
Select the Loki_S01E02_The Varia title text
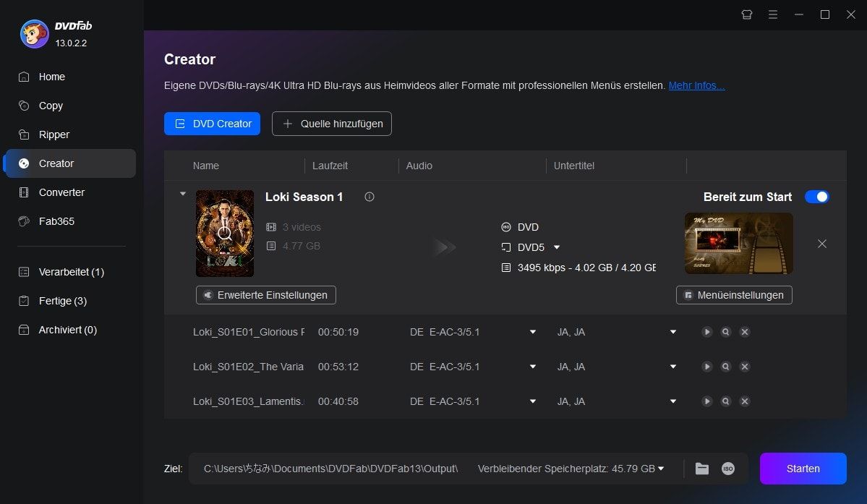[x=248, y=367]
